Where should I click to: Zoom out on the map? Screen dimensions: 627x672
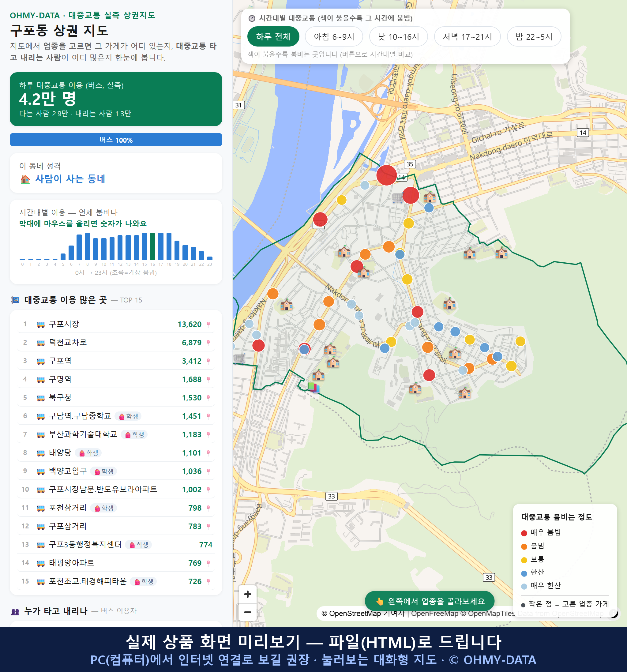[x=247, y=612]
